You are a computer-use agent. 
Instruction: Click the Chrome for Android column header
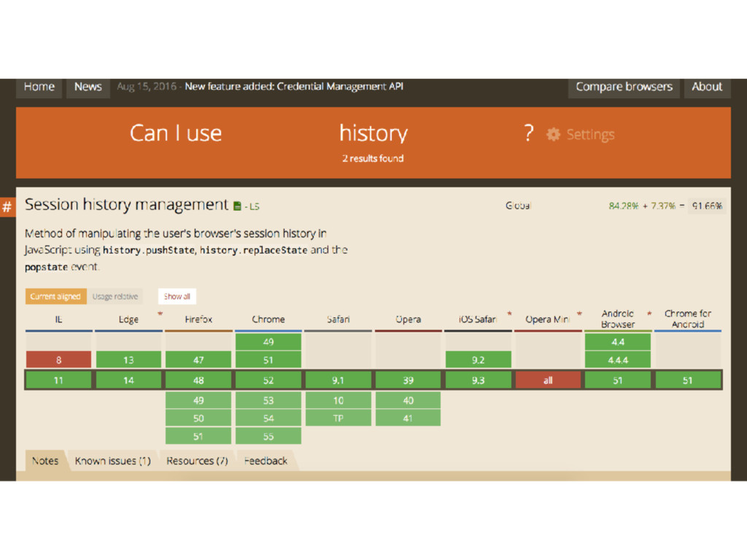point(688,319)
